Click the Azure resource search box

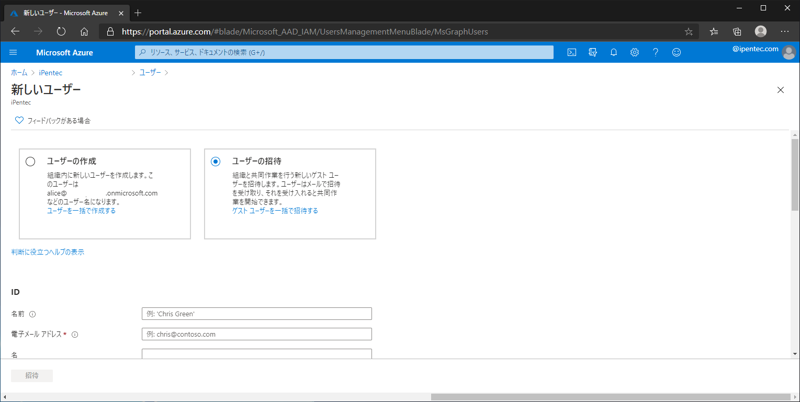[344, 52]
